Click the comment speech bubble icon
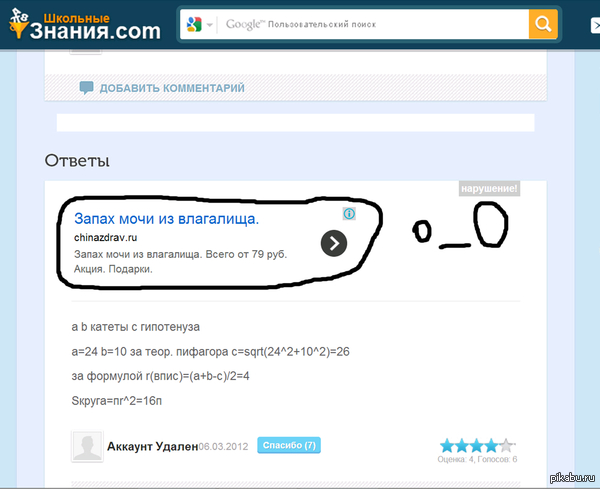Image resolution: width=600 pixels, height=489 pixels. [86, 88]
